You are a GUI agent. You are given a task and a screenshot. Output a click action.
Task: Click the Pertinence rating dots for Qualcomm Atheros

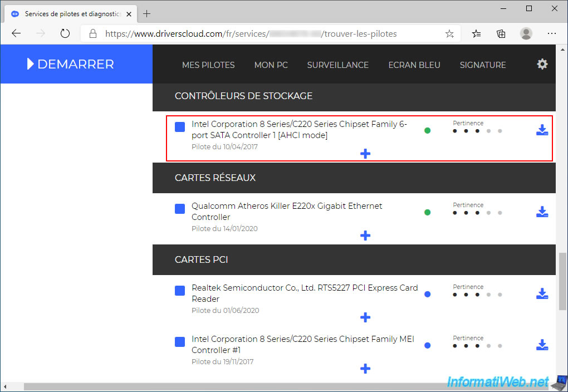click(x=477, y=213)
